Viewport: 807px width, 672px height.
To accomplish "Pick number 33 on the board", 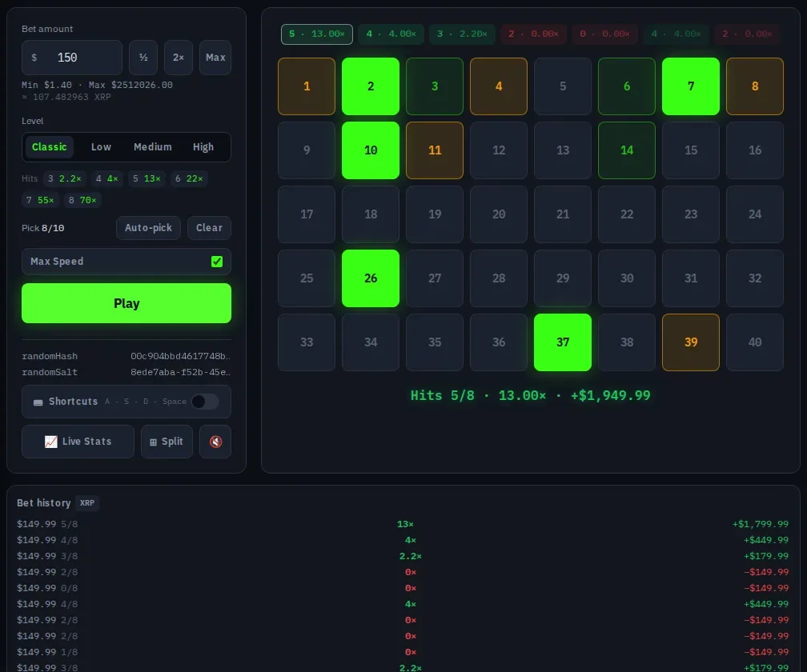I will coord(307,342).
